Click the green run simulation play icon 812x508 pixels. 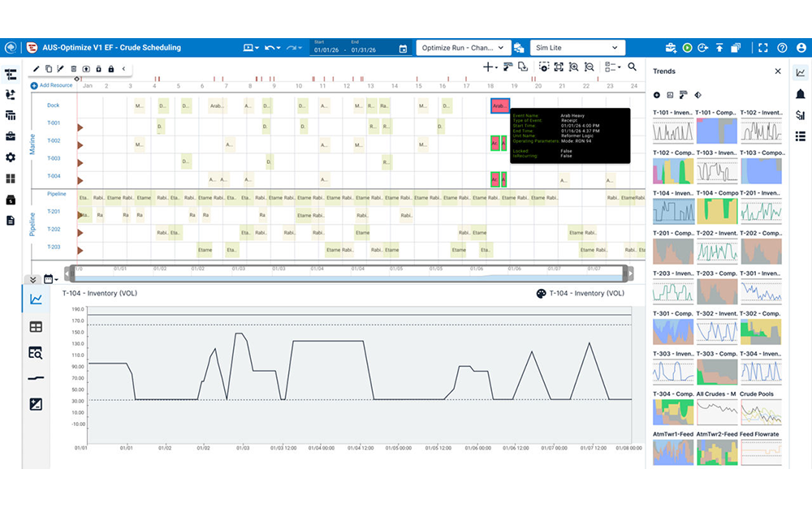[x=687, y=48]
